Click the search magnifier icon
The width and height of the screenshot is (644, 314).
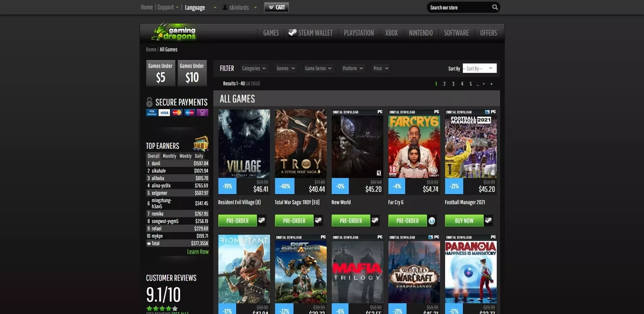point(495,7)
